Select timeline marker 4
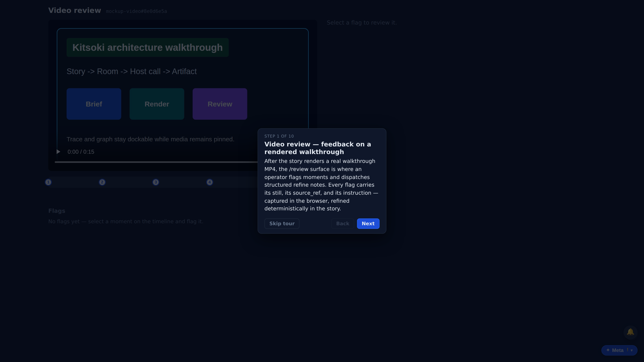This screenshot has height=362, width=644. coord(210,182)
